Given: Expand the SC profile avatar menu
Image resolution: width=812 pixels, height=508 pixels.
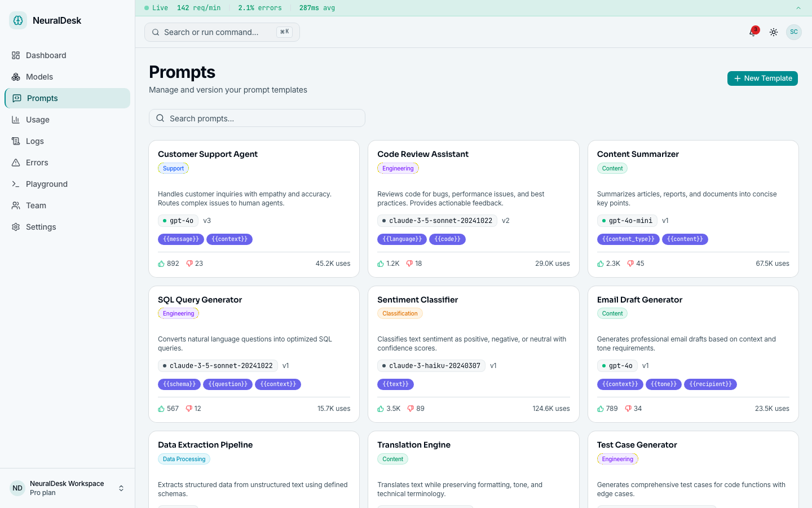Looking at the screenshot, I should (793, 32).
